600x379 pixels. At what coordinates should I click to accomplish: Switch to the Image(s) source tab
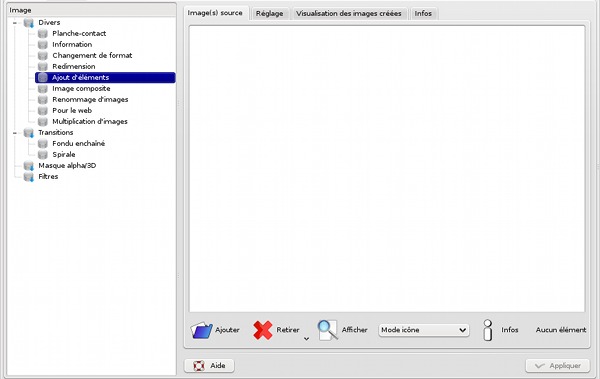(x=215, y=13)
